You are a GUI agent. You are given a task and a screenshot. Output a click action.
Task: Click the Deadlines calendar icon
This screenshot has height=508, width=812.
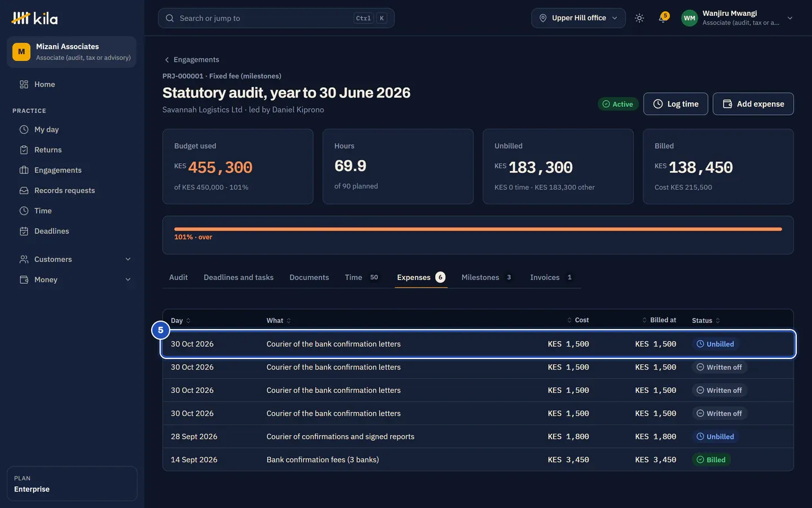[x=24, y=231]
